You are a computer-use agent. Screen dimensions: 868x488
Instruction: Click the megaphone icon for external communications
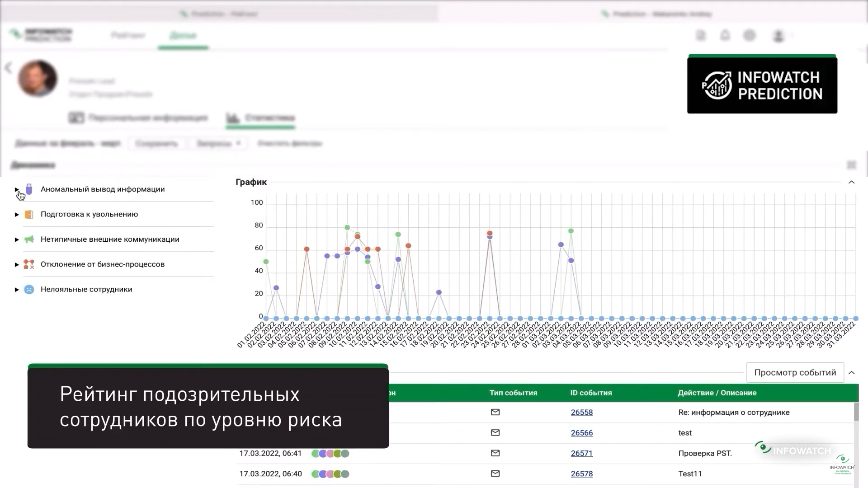(29, 239)
